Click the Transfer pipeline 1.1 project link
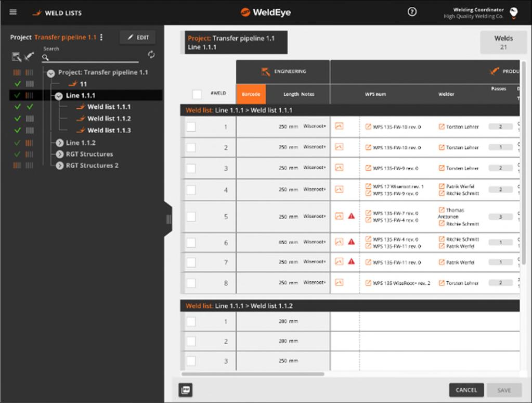Viewport: 532px width, 403px height. click(x=65, y=37)
